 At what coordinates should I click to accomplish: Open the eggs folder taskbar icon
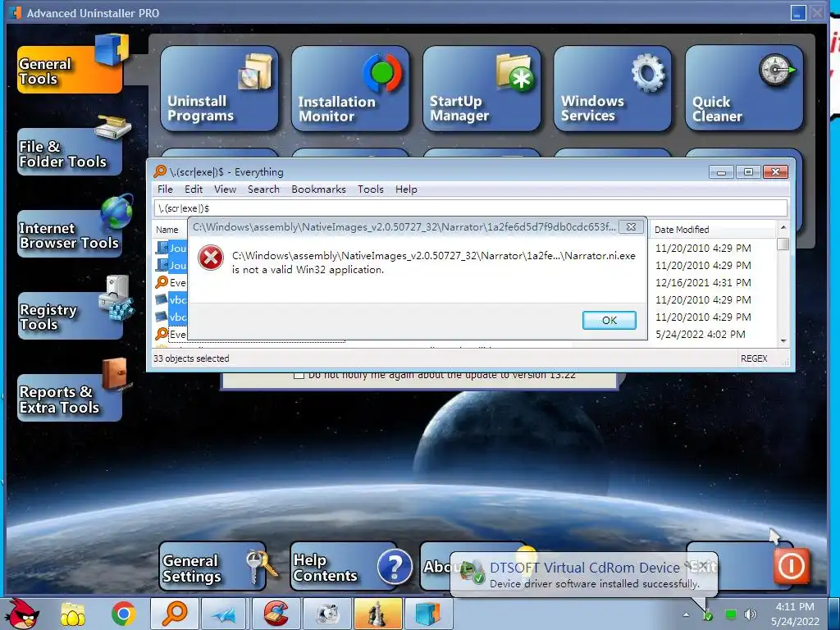tap(73, 614)
